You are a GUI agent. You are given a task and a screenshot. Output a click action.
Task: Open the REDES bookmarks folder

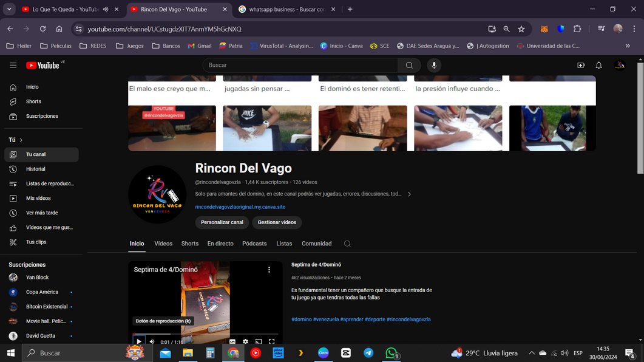tap(93, 46)
